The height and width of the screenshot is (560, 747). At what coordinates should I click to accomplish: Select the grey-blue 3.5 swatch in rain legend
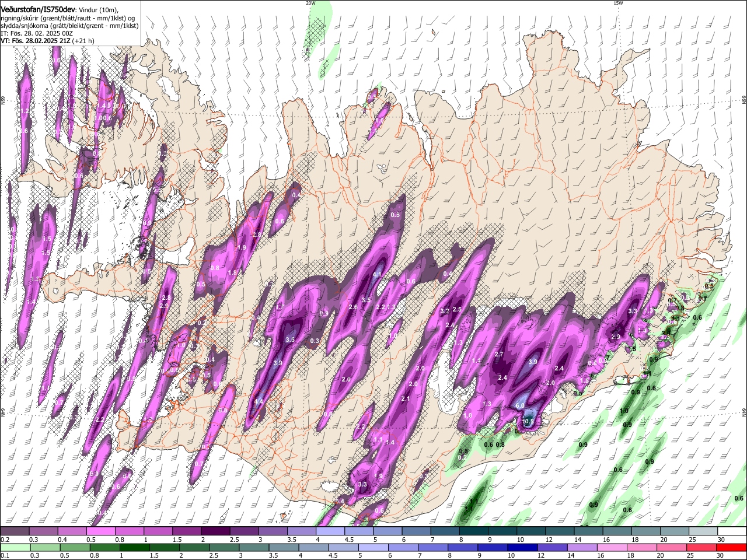(284, 547)
